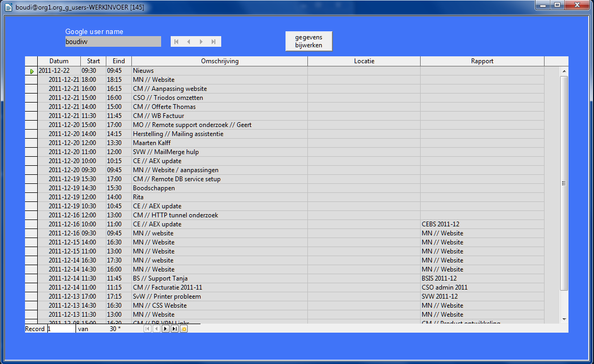Image resolution: width=594 pixels, height=364 pixels.
Task: Click first record button in bottom record bar
Action: [x=147, y=329]
